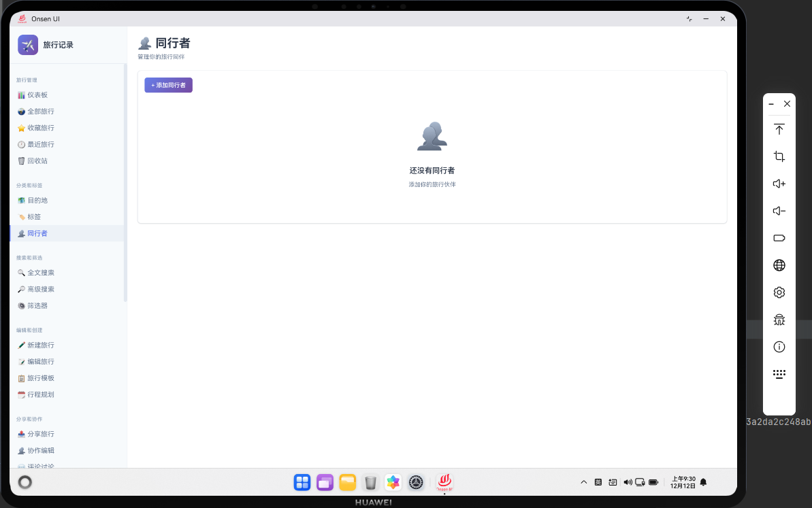
Task: Open the bug report tool
Action: point(779,320)
